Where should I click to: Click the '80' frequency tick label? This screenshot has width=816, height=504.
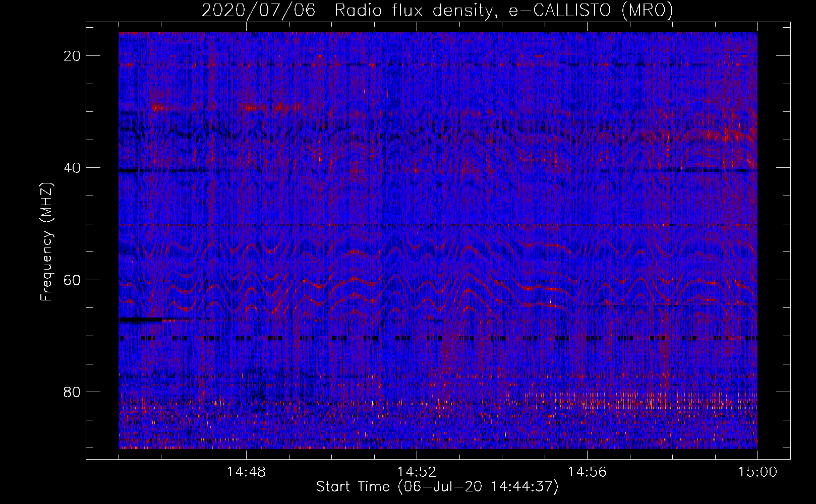point(73,392)
